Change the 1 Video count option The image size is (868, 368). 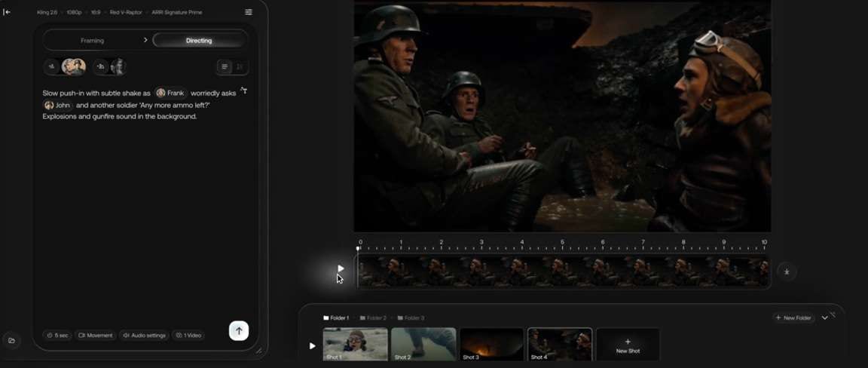pyautogui.click(x=188, y=336)
